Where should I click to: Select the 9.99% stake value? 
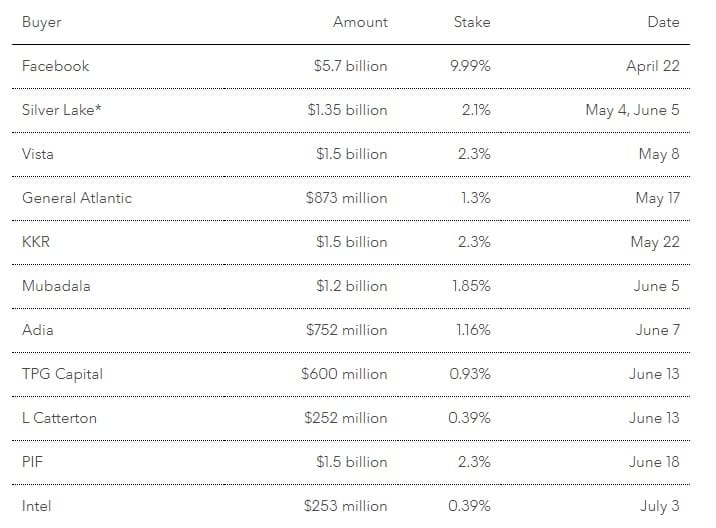[x=471, y=66]
